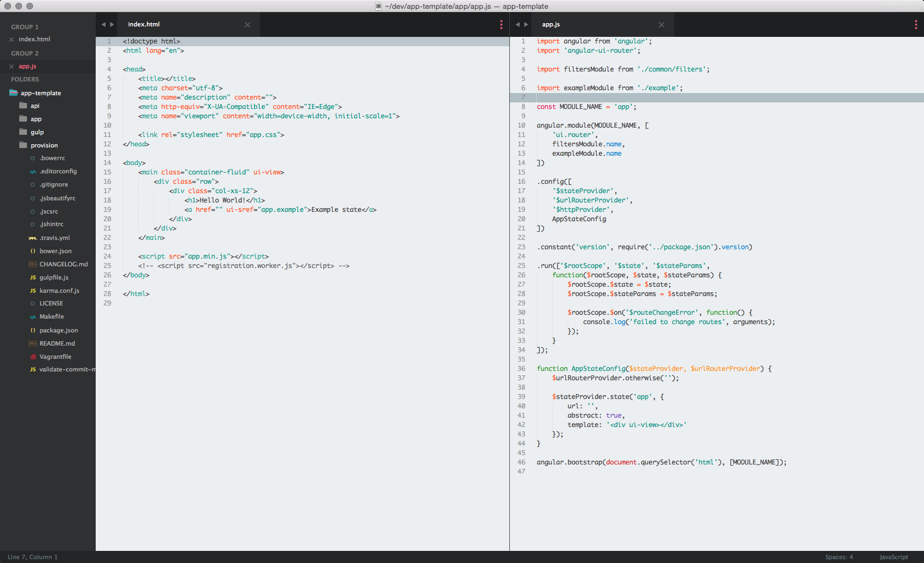Viewport: 924px width, 563px height.
Task: Open right pane tab options menu
Action: click(x=916, y=25)
